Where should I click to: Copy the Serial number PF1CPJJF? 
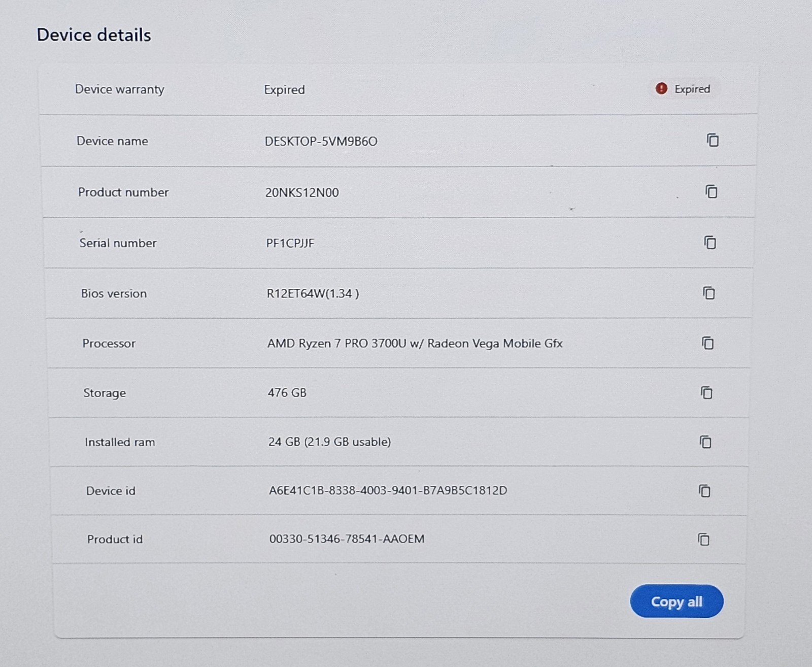710,243
